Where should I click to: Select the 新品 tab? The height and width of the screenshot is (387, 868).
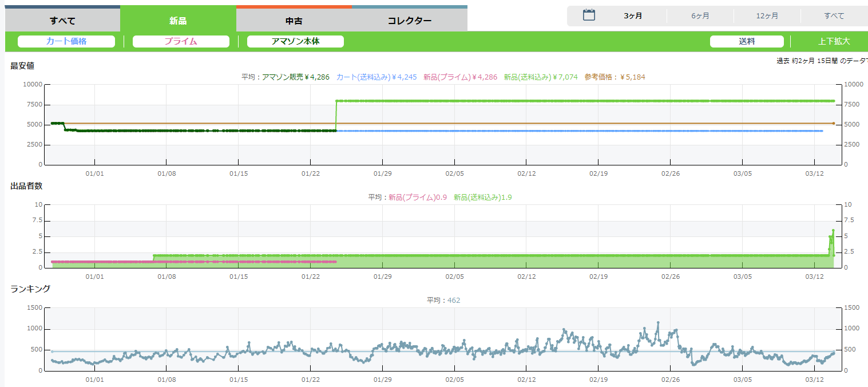point(178,21)
